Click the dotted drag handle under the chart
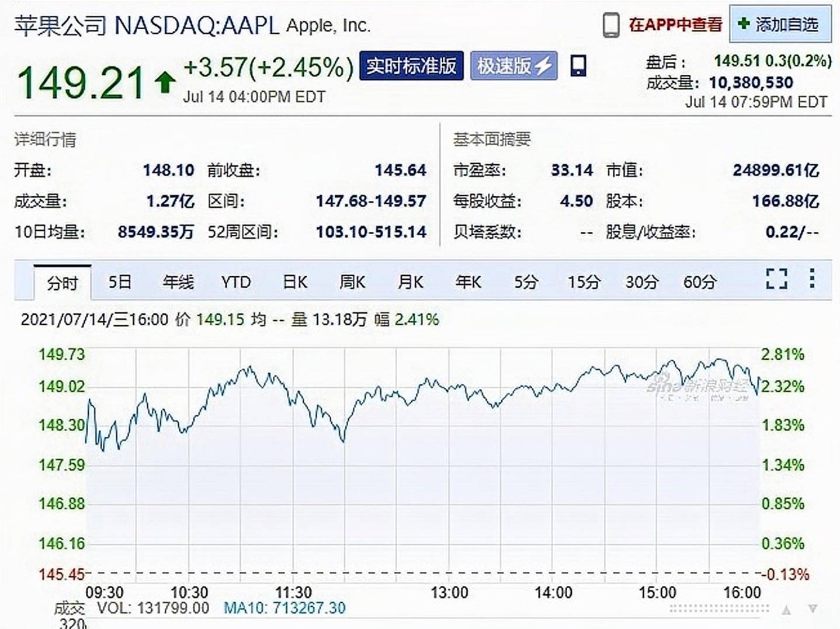The width and height of the screenshot is (840, 629). tap(719, 609)
